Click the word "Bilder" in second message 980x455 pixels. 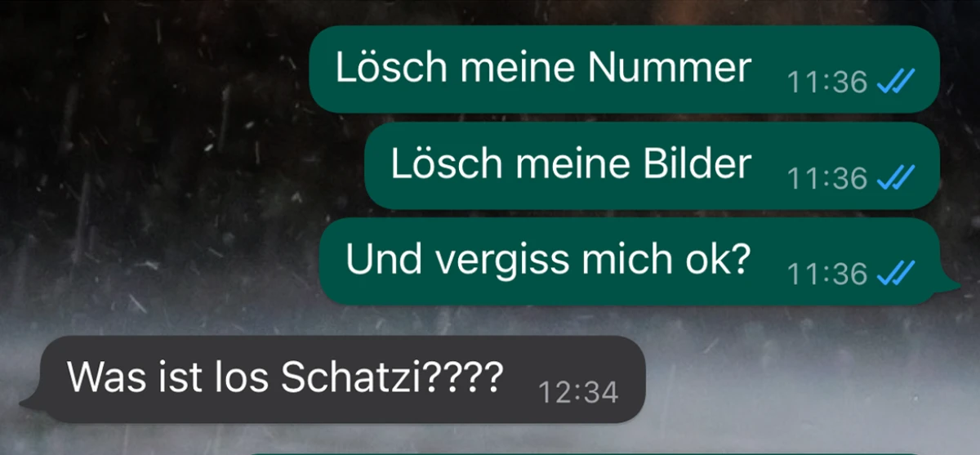coord(692,164)
